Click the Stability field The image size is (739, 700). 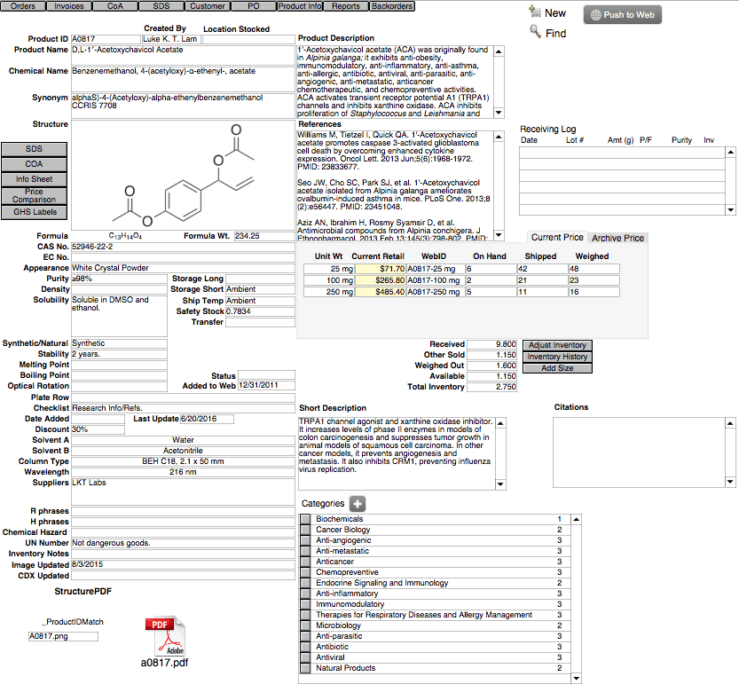pos(119,355)
